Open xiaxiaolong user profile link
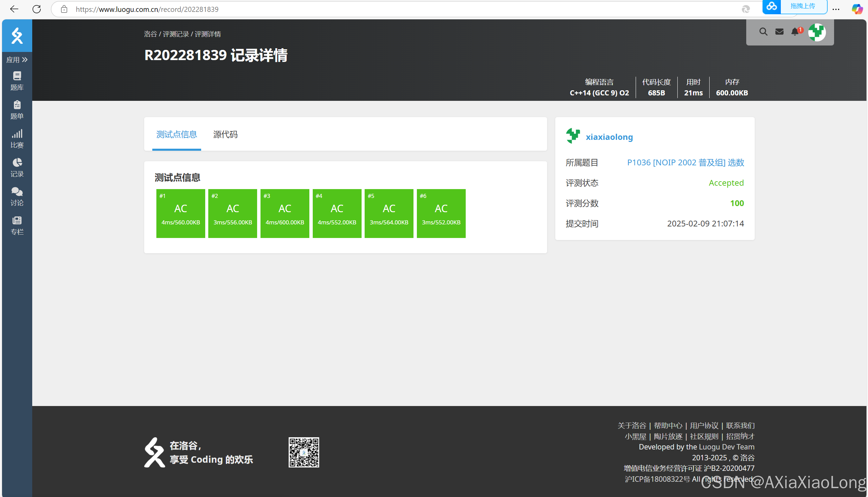The height and width of the screenshot is (497, 868). (609, 137)
